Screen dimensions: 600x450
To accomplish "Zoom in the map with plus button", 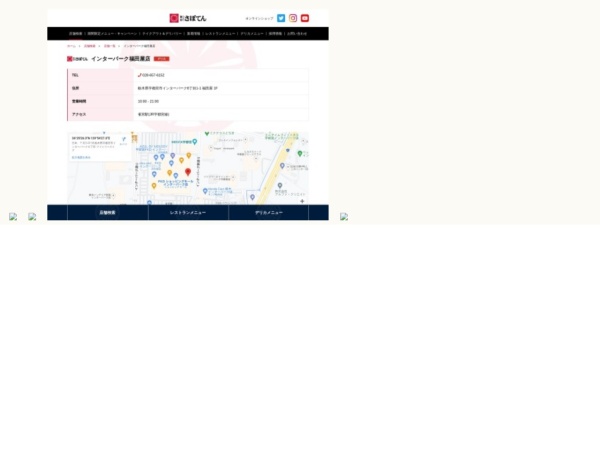I will pyautogui.click(x=302, y=201).
